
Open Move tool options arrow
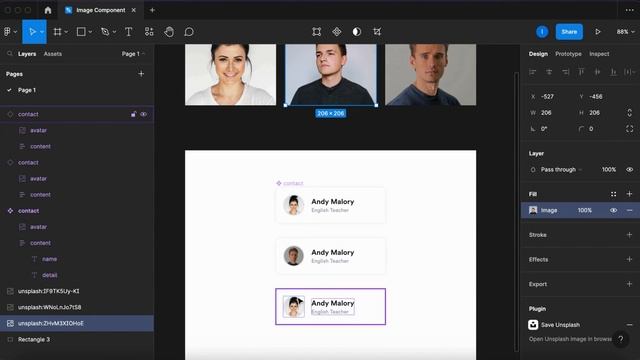point(42,32)
